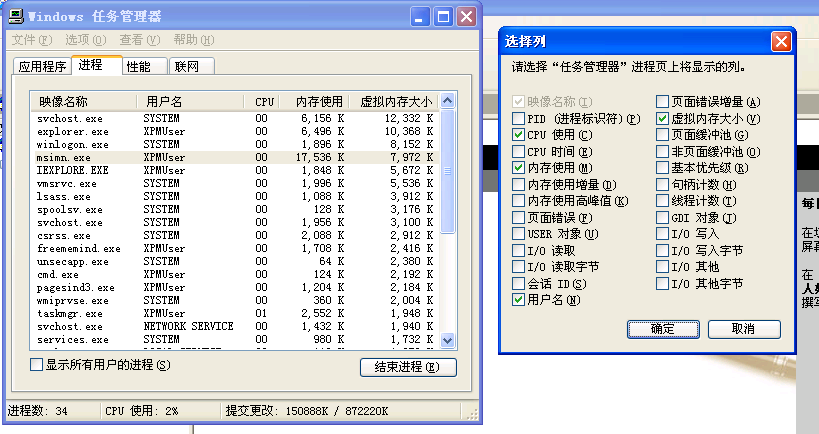Click the 取消 button
Screen dimensions: 819x434
(744, 329)
